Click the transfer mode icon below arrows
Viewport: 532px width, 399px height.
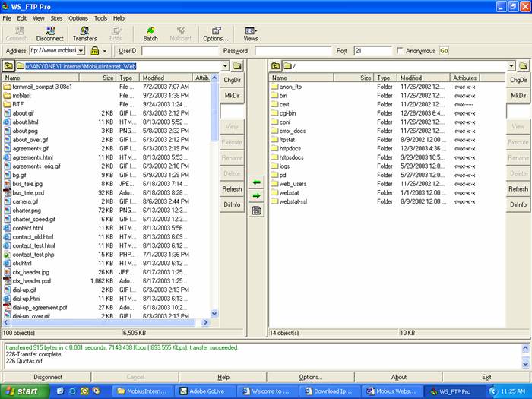tap(257, 211)
